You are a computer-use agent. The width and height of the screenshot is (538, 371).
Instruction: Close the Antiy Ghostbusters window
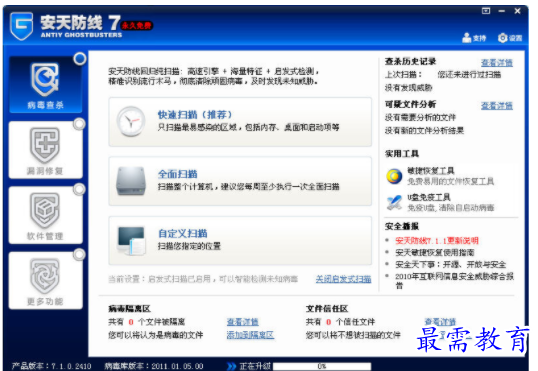(517, 11)
